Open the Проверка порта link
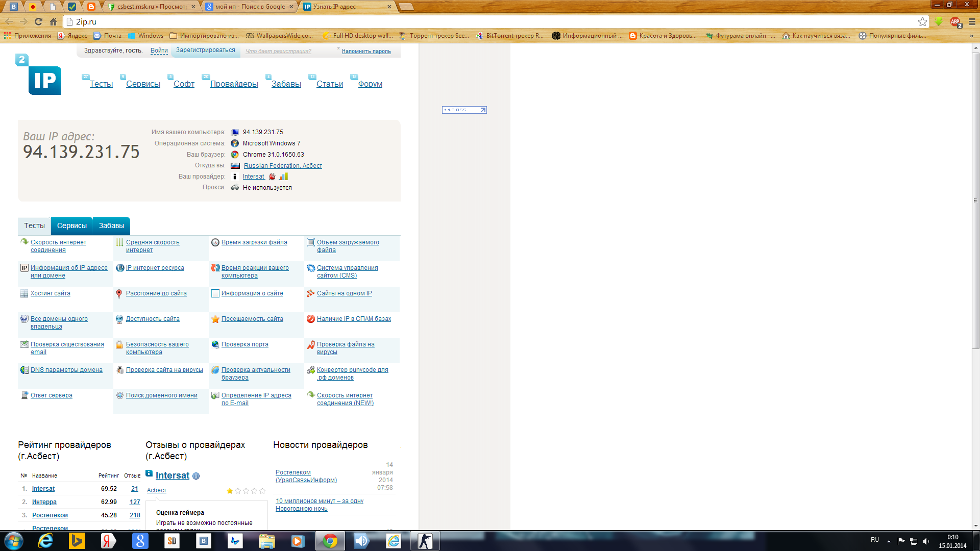Image resolution: width=980 pixels, height=551 pixels. pos(244,344)
